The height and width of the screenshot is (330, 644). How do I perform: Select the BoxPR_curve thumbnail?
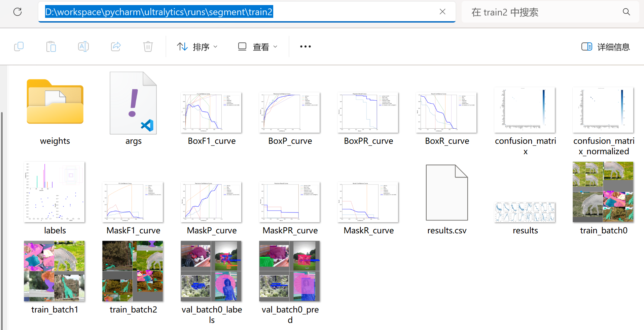[x=368, y=112]
